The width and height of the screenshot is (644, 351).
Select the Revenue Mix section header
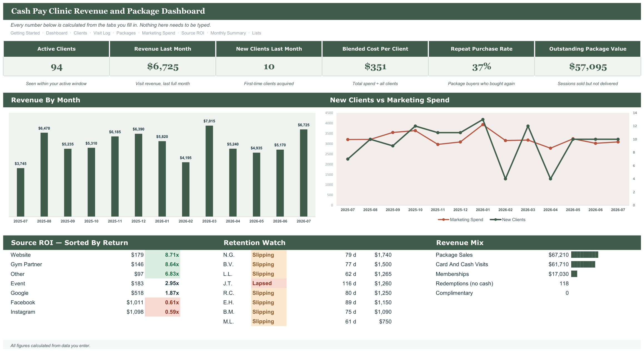460,243
